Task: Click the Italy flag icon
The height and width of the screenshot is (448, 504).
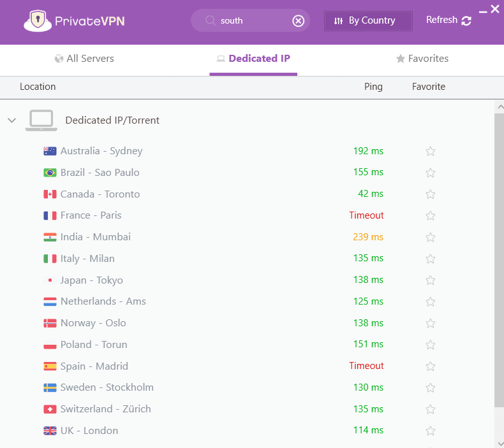Action: point(50,259)
